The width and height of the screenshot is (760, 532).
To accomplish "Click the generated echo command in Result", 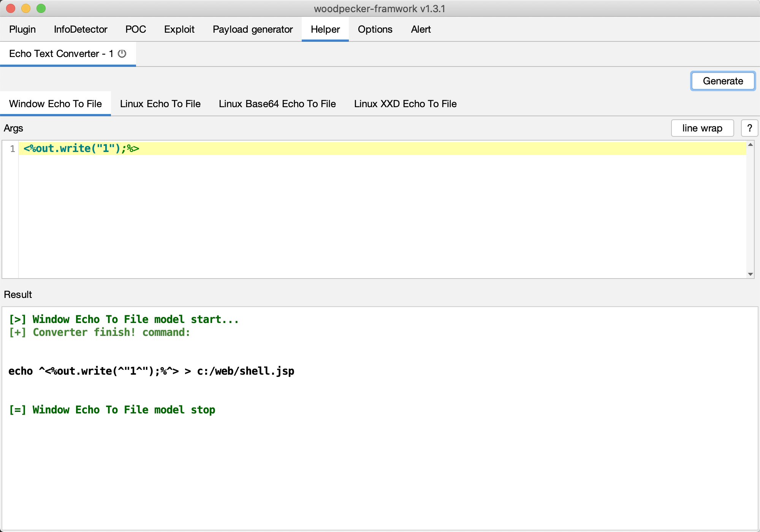I will (x=151, y=371).
